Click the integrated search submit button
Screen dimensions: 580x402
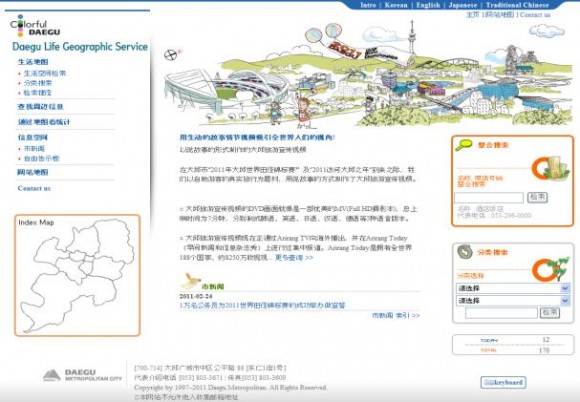pos(537,197)
